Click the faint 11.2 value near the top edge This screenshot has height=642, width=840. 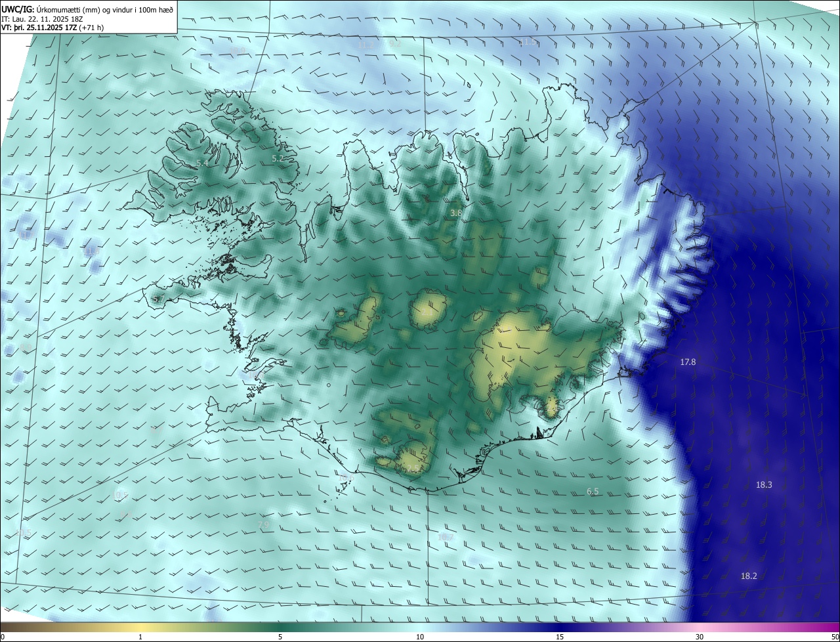366,45
